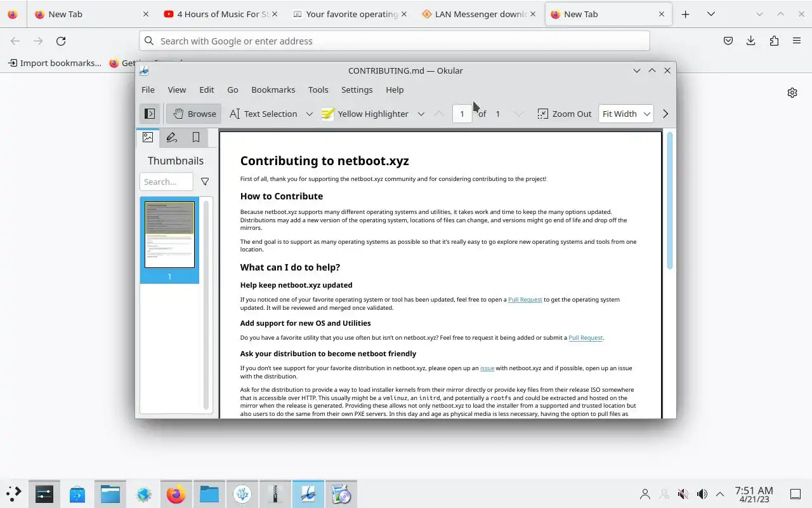This screenshot has height=508, width=812.
Task: Open the 'issue' link in document
Action: (x=487, y=368)
